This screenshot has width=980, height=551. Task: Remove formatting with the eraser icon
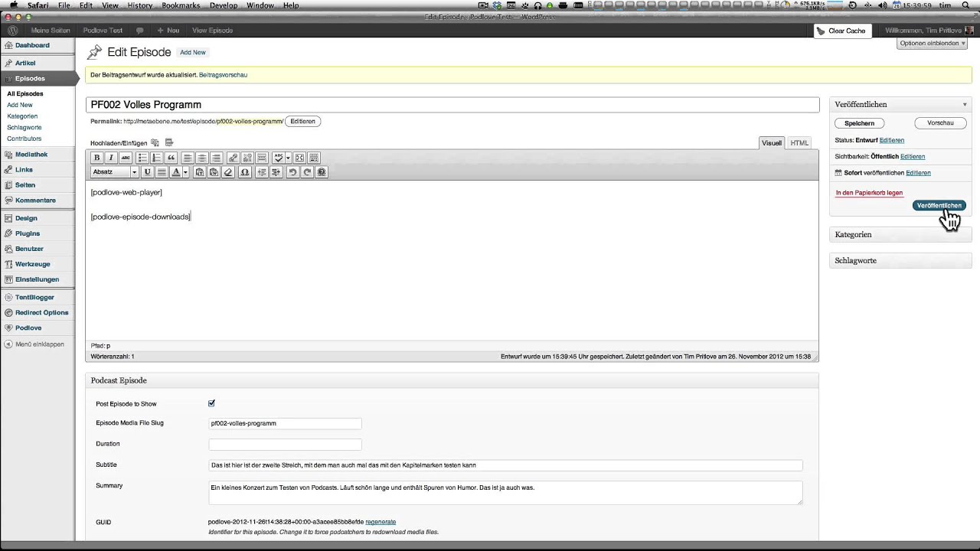click(x=228, y=172)
